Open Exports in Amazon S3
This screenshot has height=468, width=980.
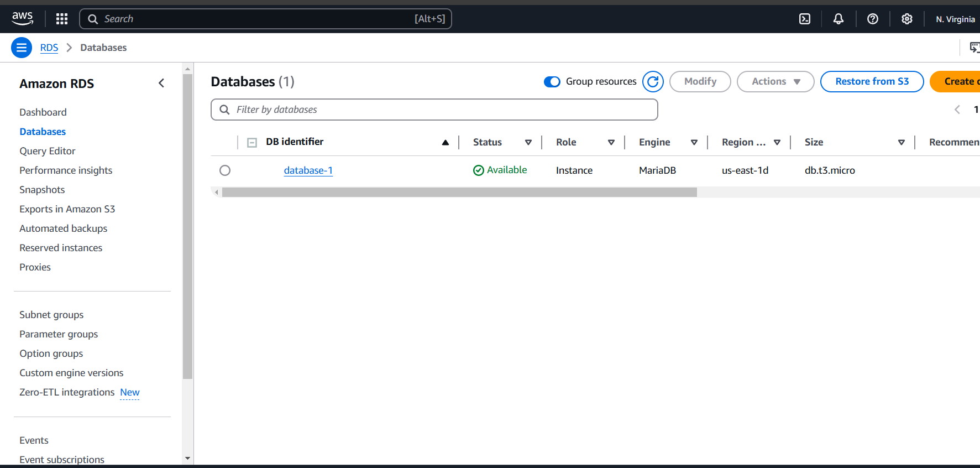click(x=67, y=209)
